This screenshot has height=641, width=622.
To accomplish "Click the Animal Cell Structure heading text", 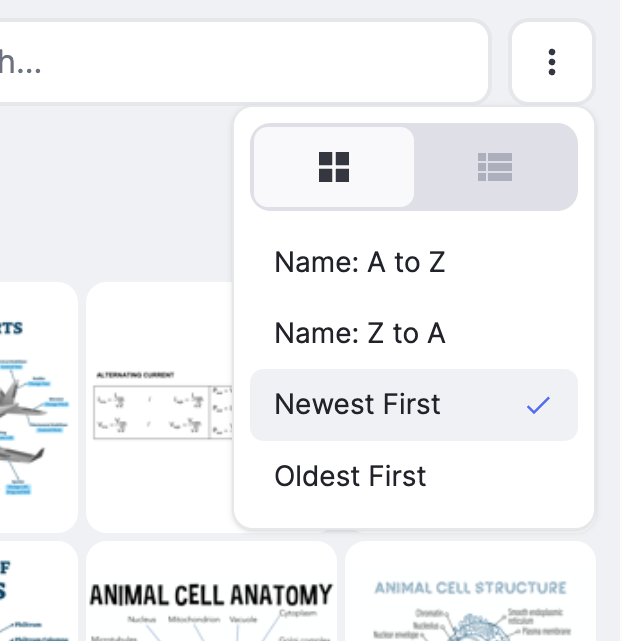I will [470, 588].
